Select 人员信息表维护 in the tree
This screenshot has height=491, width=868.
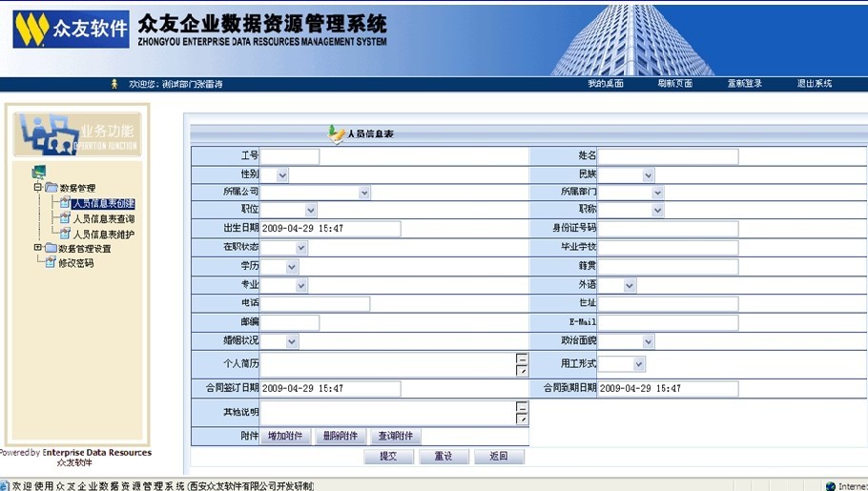104,234
